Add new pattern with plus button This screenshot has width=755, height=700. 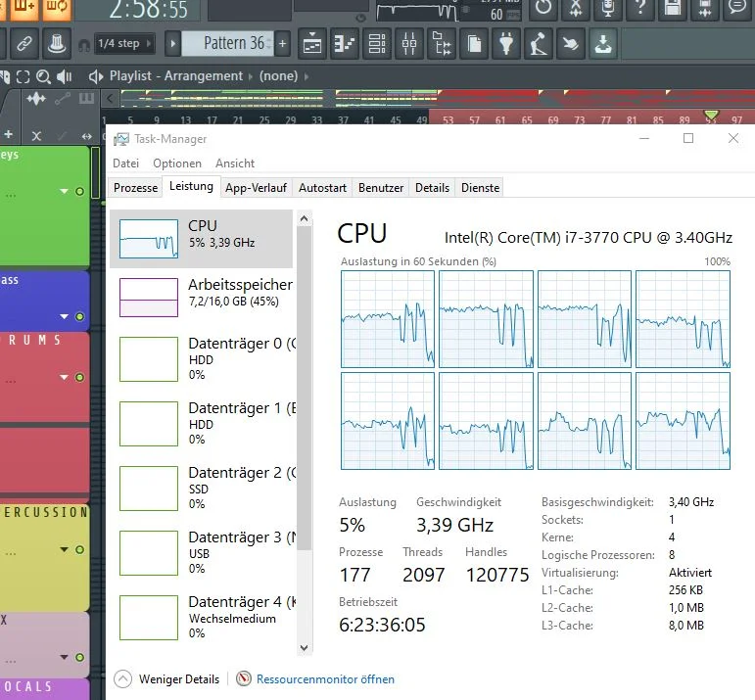point(283,43)
